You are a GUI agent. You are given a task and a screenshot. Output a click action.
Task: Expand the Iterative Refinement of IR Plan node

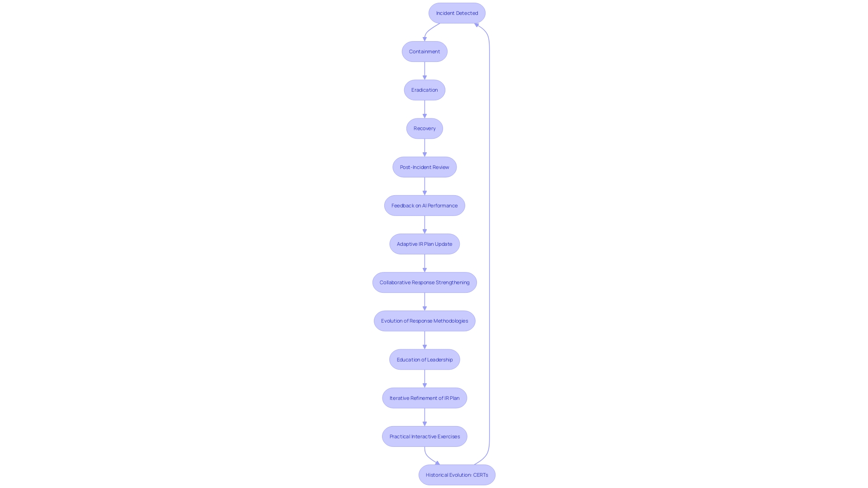pos(425,398)
